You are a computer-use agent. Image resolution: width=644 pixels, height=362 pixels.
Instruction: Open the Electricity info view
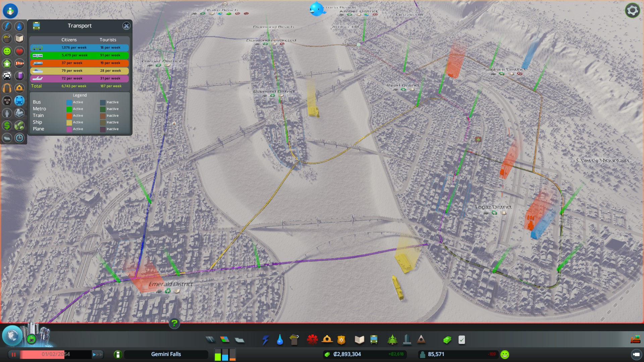pos(7,26)
